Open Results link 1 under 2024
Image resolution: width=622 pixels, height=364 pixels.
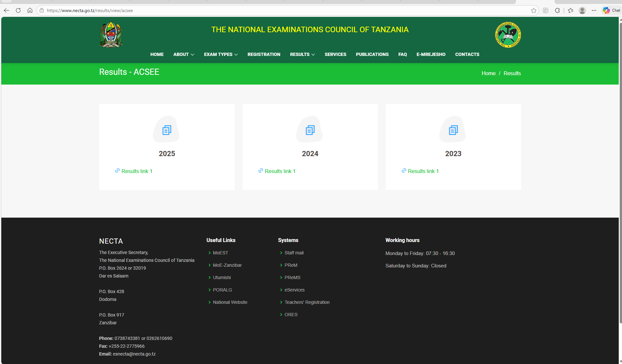click(280, 171)
